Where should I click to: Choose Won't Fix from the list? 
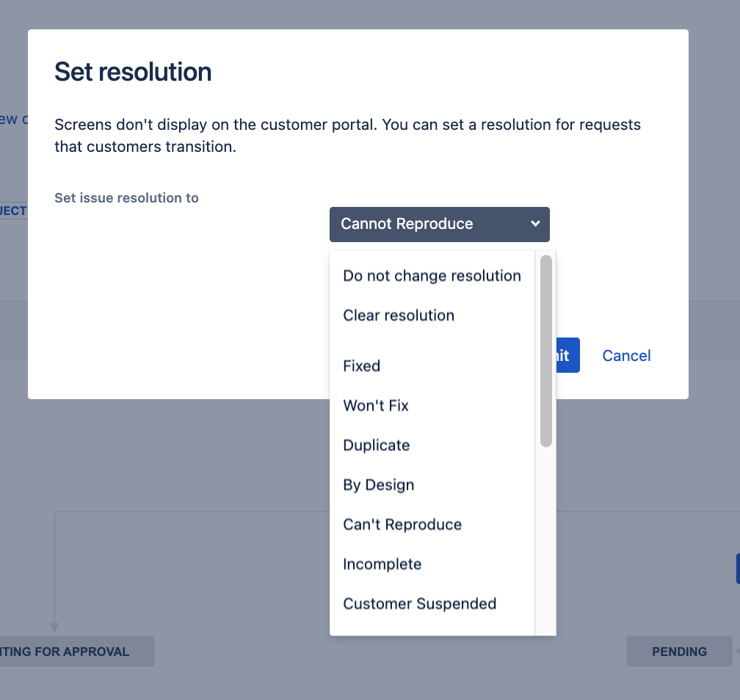click(x=376, y=405)
